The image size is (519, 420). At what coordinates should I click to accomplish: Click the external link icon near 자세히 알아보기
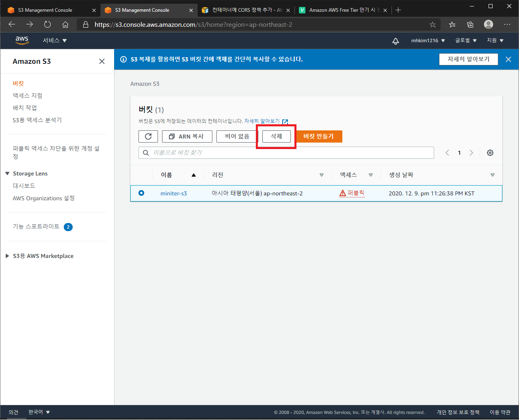click(285, 121)
